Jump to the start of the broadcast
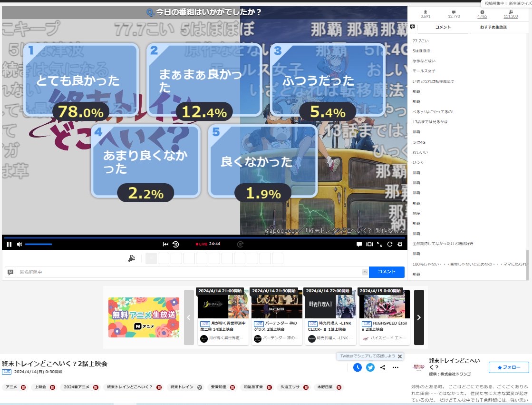532x405 pixels. tap(165, 244)
